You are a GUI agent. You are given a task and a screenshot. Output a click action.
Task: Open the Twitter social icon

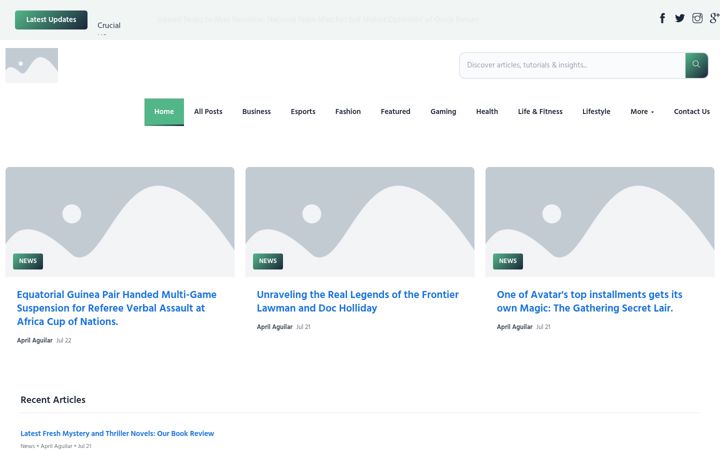tap(680, 18)
